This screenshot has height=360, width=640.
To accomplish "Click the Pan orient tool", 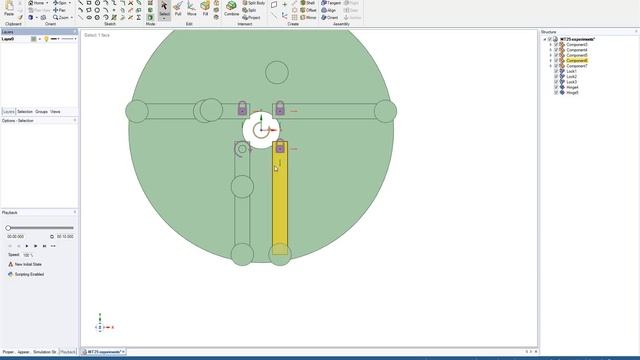I will (59, 10).
